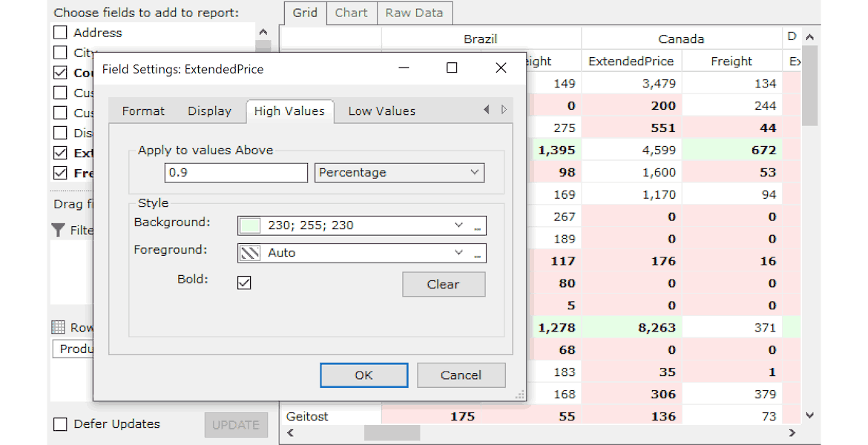Click the 0.9 threshold input field
The image size is (868, 445).
(x=236, y=173)
